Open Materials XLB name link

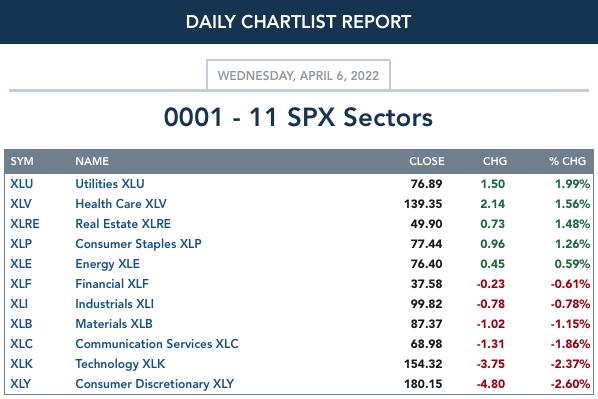click(x=114, y=324)
